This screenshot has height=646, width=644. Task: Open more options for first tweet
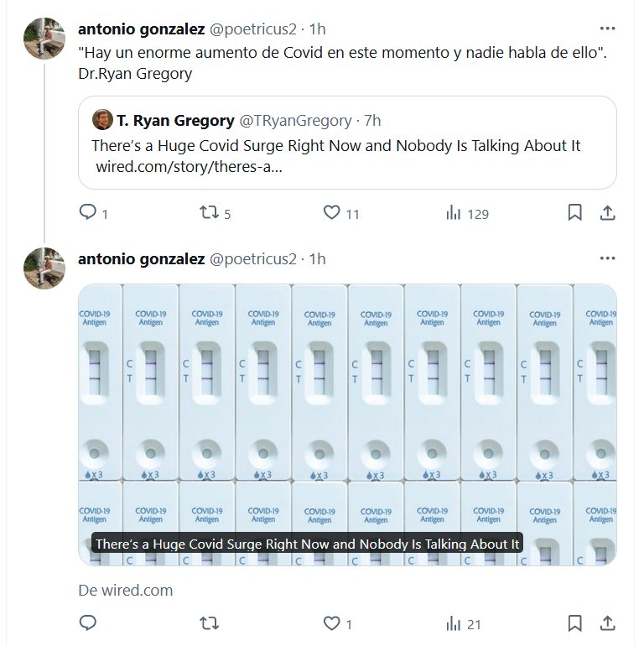[x=606, y=28]
